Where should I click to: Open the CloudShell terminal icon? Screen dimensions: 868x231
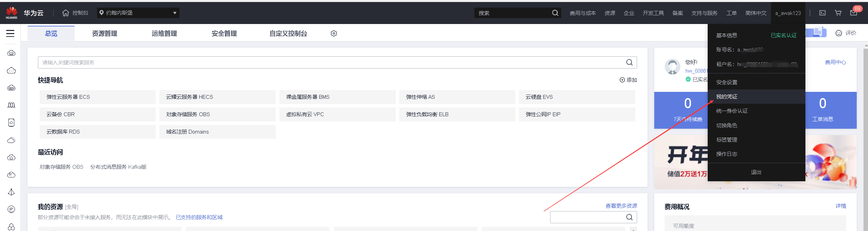pos(822,13)
